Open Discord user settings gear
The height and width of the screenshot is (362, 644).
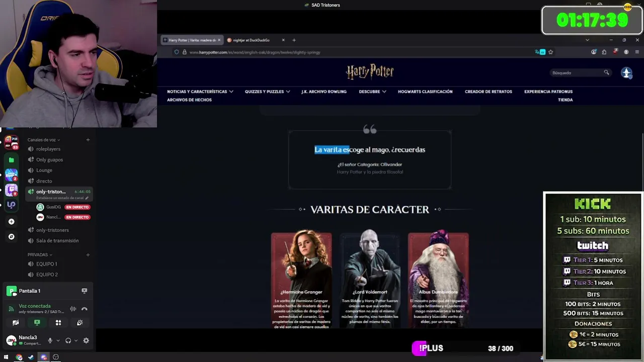click(86, 340)
